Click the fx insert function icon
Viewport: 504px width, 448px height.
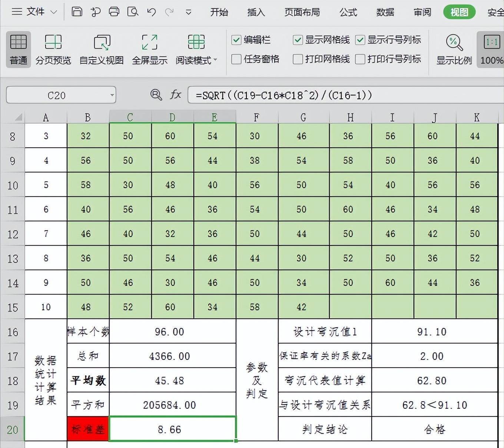point(175,95)
